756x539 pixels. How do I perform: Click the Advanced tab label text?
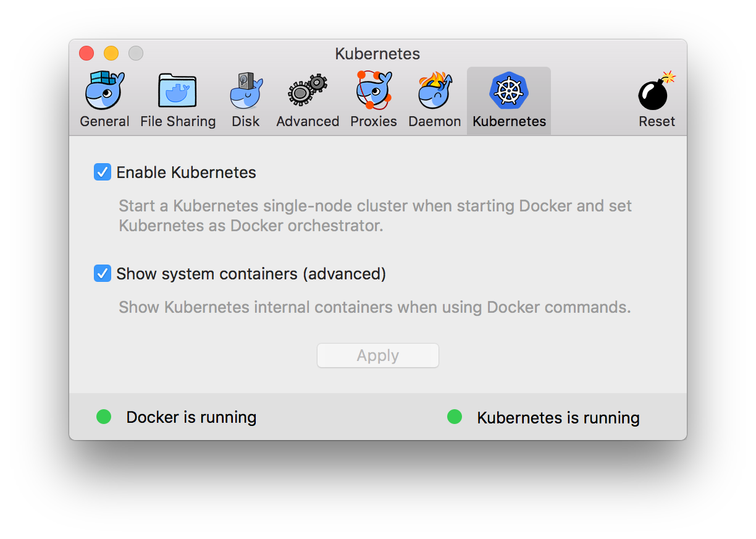(308, 121)
